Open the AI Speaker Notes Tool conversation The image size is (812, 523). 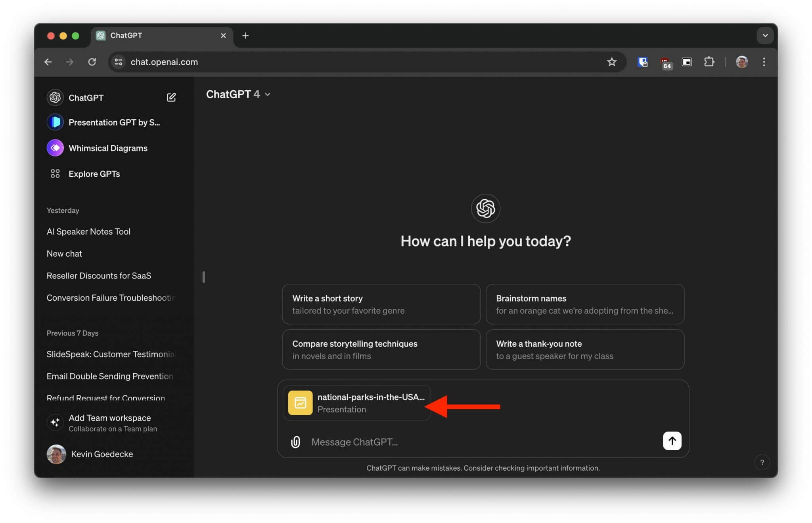88,231
